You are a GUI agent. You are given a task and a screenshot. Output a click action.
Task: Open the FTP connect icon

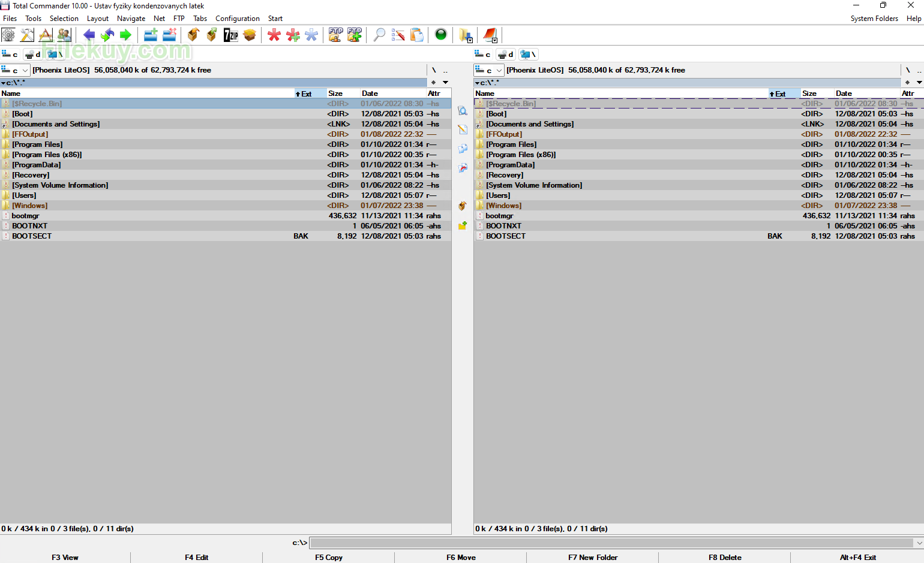pos(335,35)
